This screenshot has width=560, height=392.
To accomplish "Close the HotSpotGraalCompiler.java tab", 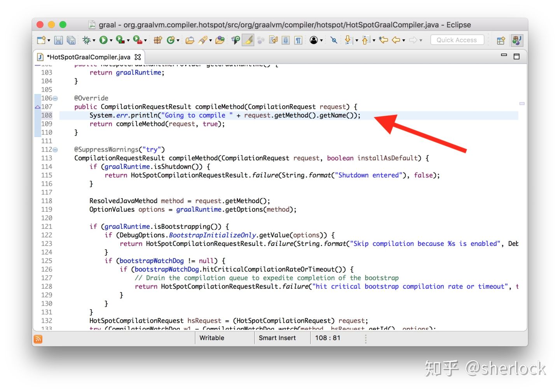I will coord(138,57).
